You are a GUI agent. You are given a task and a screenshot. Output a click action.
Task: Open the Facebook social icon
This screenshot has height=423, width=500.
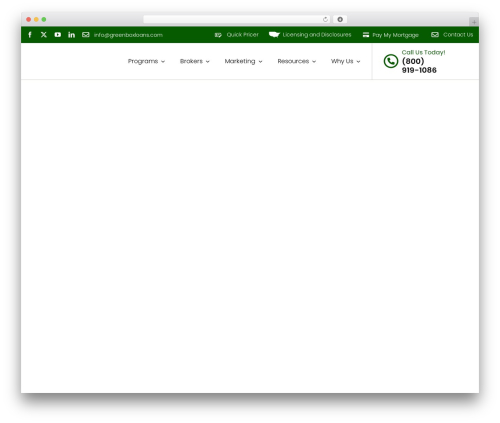[x=30, y=35]
